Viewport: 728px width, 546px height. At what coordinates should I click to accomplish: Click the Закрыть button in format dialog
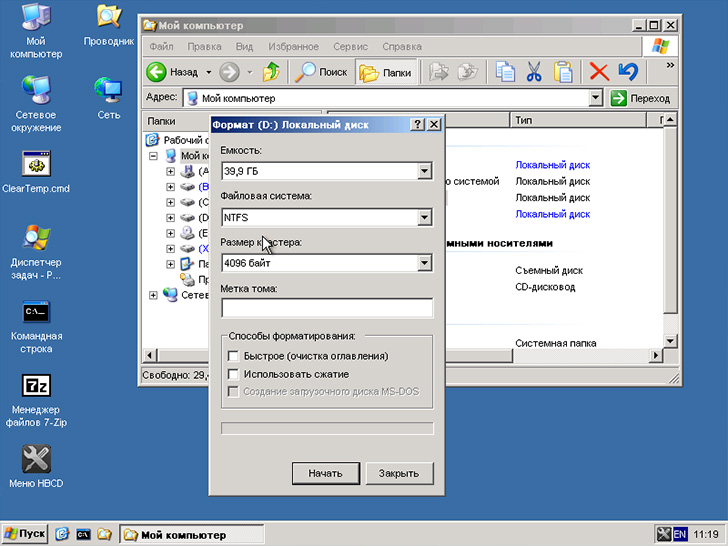(399, 473)
